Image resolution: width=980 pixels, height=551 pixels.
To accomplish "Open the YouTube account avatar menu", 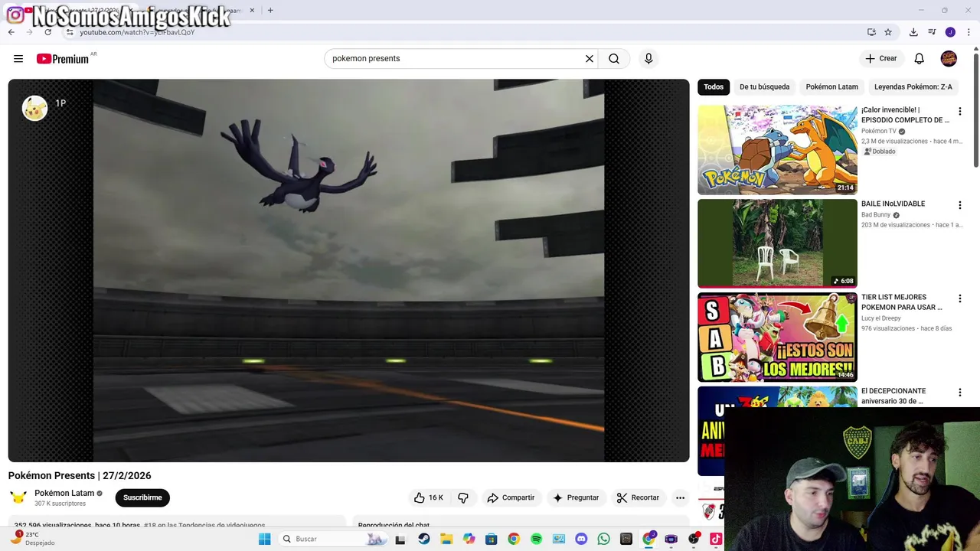I will (x=949, y=58).
